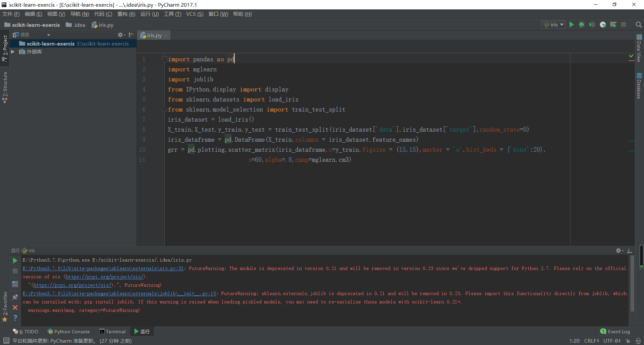Hide the Run panel with download-arrow icon

click(630, 251)
